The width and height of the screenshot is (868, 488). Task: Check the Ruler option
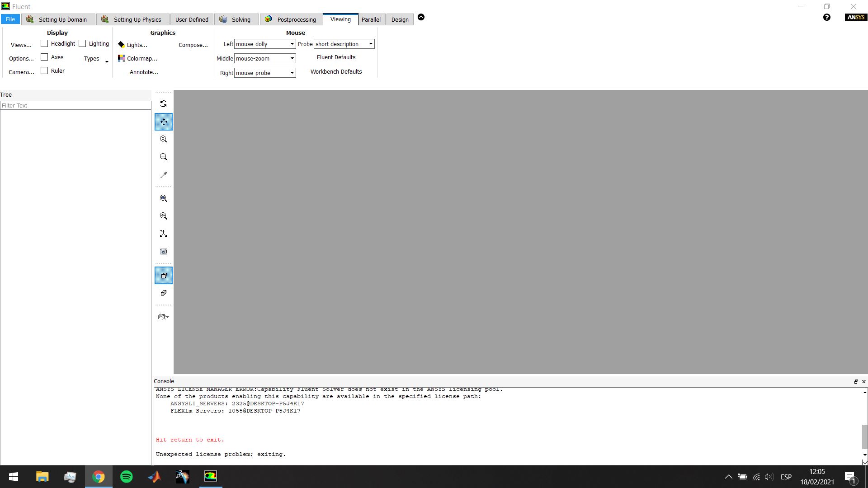coord(44,71)
